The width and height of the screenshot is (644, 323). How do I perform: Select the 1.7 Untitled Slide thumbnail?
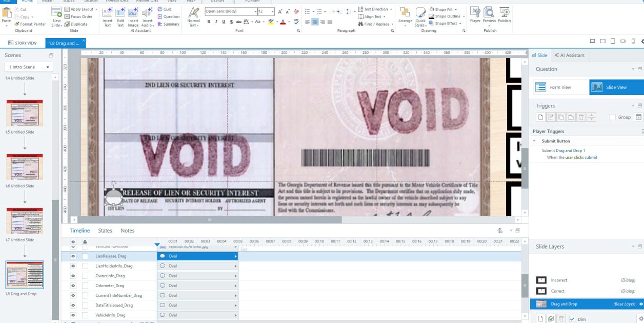tap(25, 221)
